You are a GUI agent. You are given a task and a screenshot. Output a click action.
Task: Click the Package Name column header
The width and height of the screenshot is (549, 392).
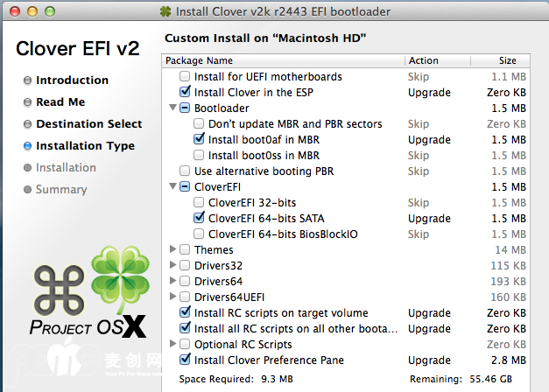[200, 61]
